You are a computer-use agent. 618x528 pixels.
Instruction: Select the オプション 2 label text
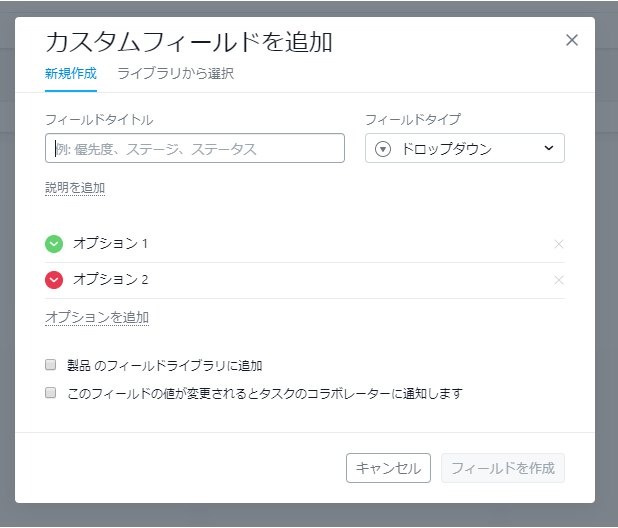(110, 280)
